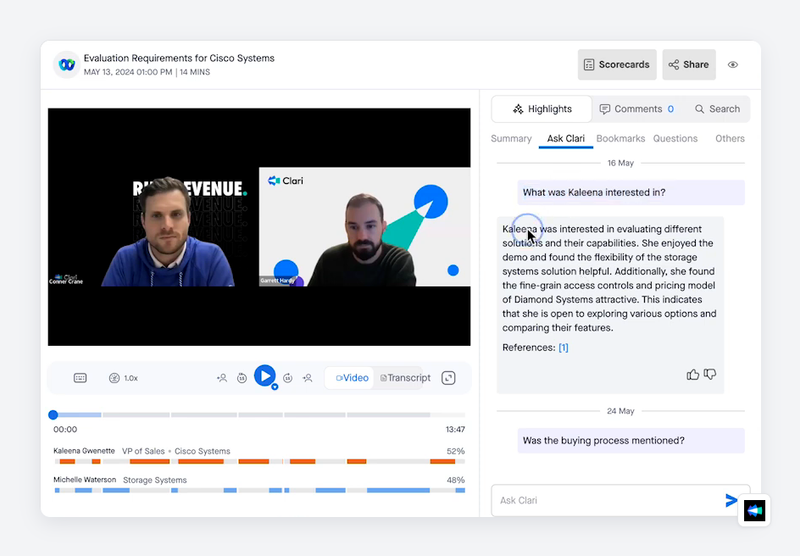This screenshot has width=800, height=556.
Task: Expand the video to fullscreen
Action: click(x=448, y=378)
